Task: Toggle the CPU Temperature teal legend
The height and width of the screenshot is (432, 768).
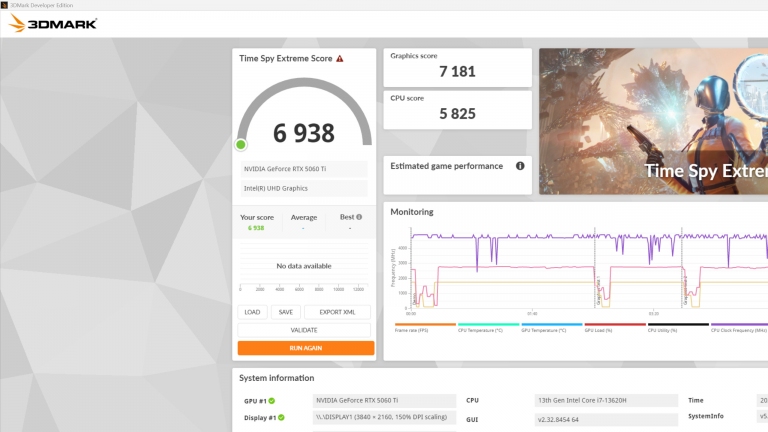Action: 488,327
